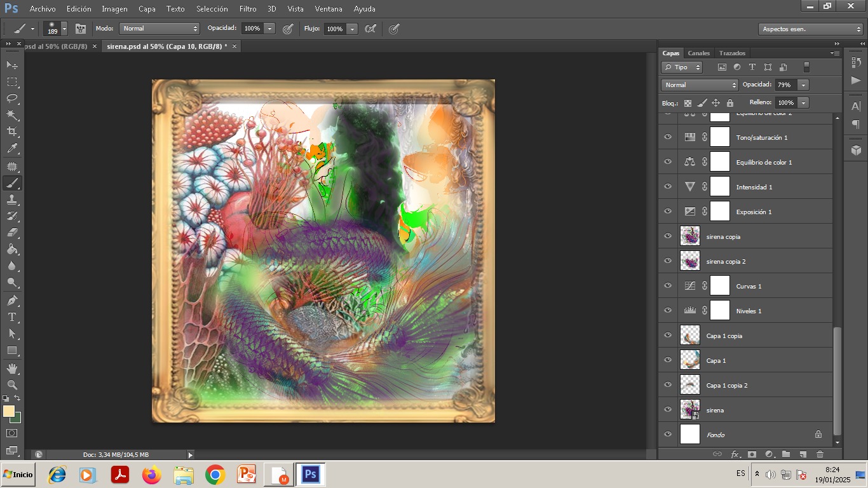This screenshot has width=868, height=488.
Task: Open the layer filter Tipo dropdown
Action: point(682,67)
